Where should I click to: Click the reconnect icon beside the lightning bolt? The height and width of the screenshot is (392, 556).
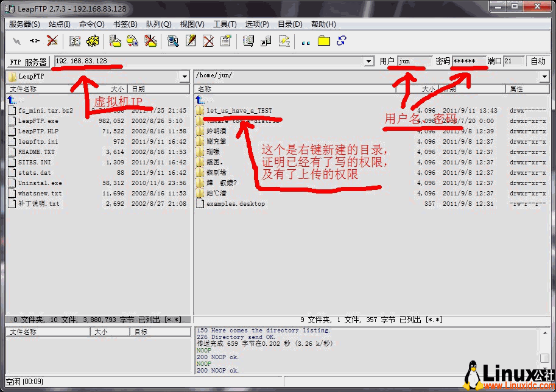pos(35,41)
